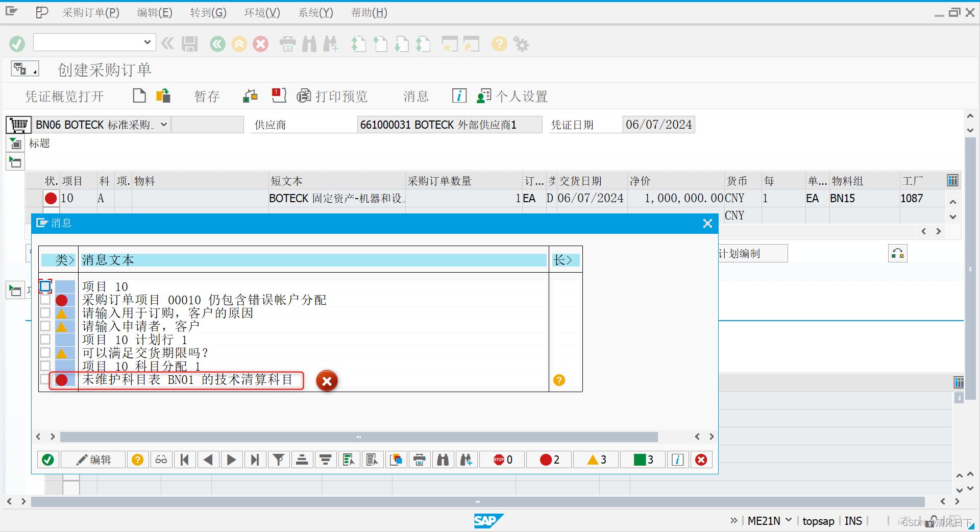Click the 凭证日期 date field
This screenshot has width=980, height=532.
[658, 124]
